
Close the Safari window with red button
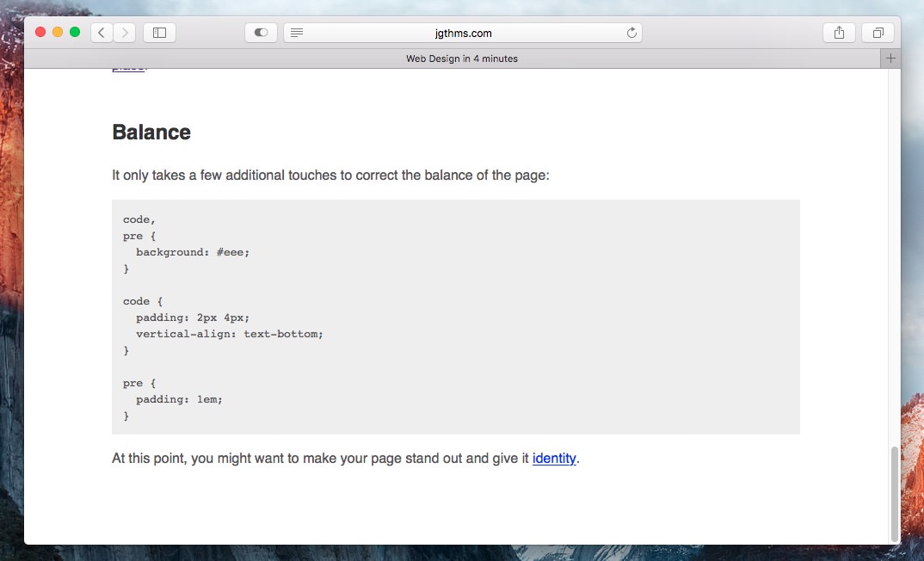40,32
